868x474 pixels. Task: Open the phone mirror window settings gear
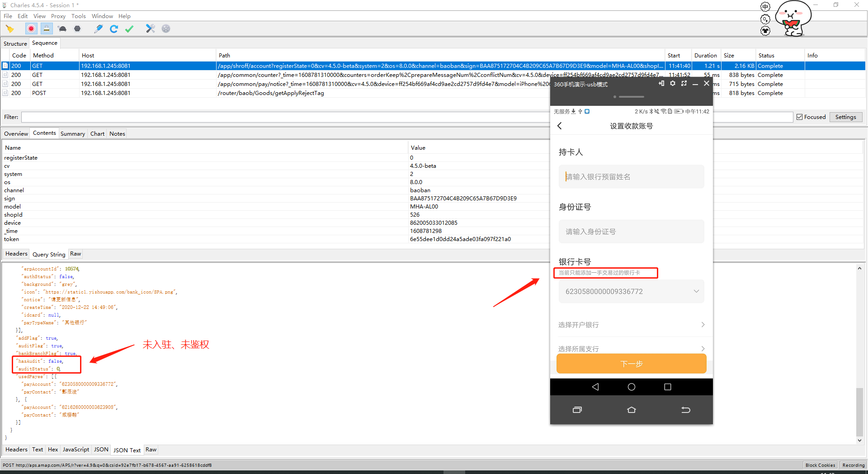click(673, 84)
